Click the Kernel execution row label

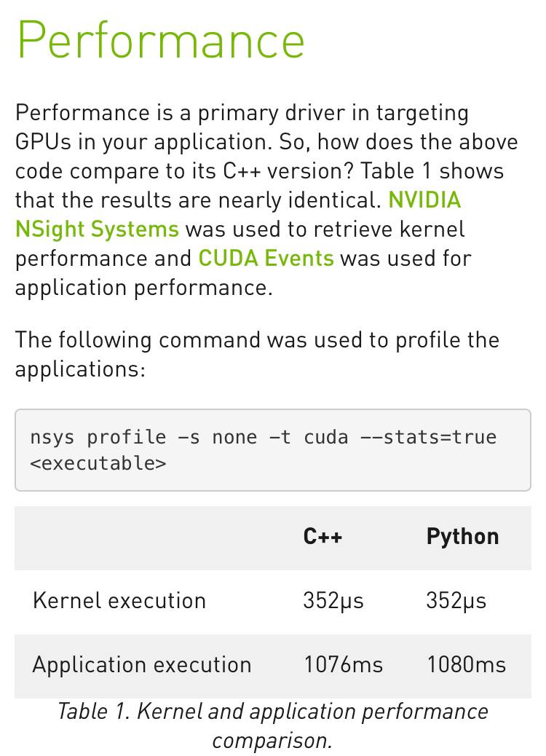point(119,601)
